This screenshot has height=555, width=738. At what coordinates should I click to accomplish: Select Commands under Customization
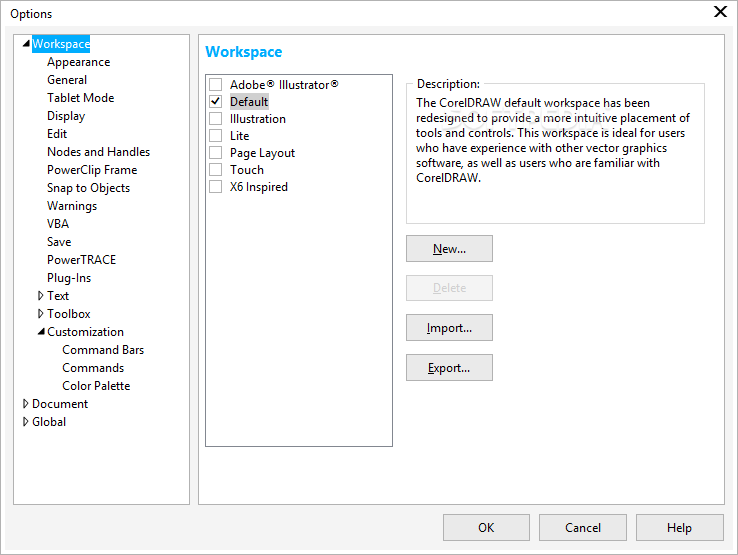click(x=93, y=368)
